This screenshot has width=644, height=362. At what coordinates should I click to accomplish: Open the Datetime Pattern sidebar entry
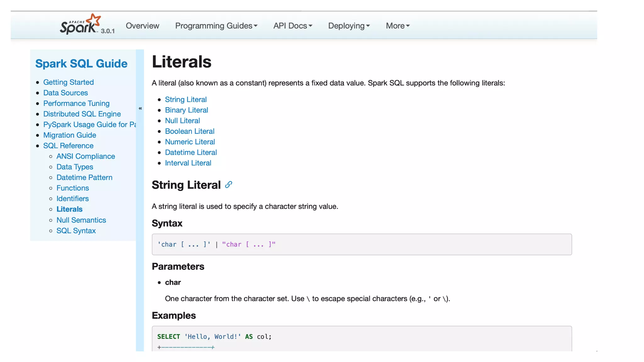point(84,178)
